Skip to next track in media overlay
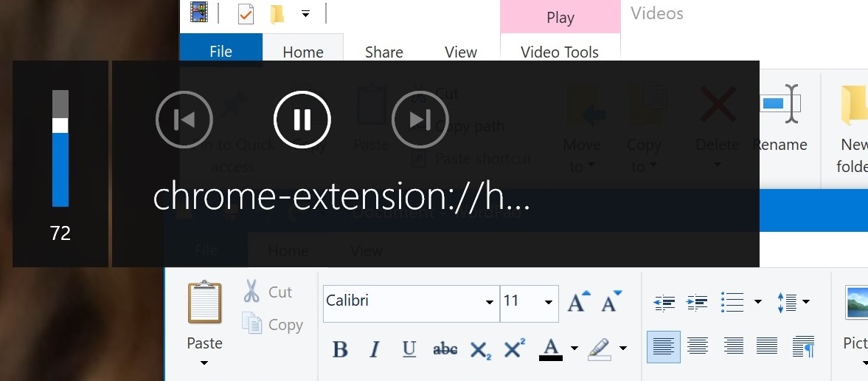868x381 pixels. [420, 119]
